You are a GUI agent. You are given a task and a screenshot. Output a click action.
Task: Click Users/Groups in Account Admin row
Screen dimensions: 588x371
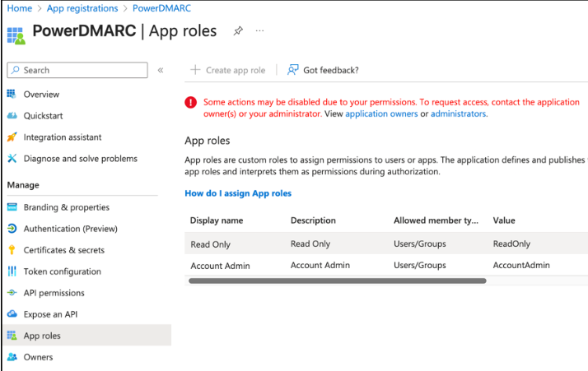[420, 266]
